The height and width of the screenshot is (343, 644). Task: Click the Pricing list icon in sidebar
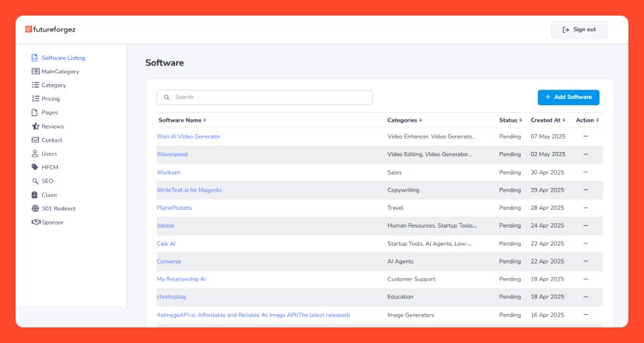pyautogui.click(x=35, y=99)
